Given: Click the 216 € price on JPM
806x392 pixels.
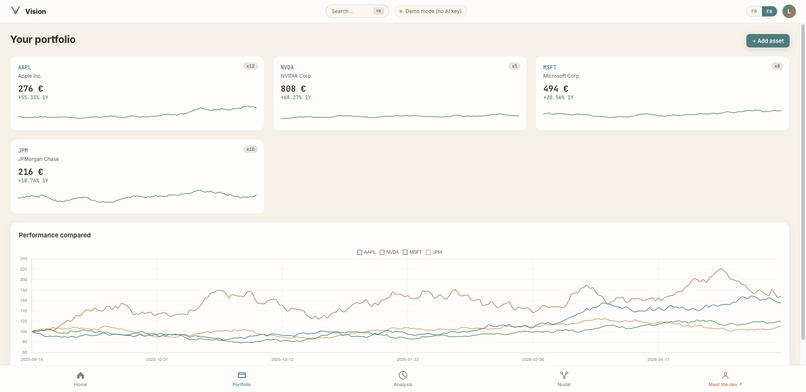Looking at the screenshot, I should (x=30, y=172).
